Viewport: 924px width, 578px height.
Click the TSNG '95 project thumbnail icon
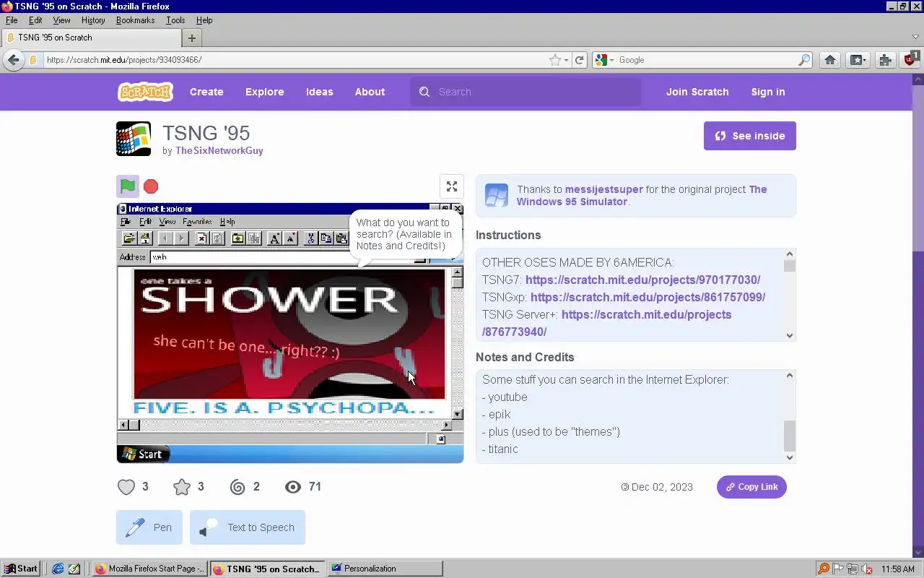(134, 139)
